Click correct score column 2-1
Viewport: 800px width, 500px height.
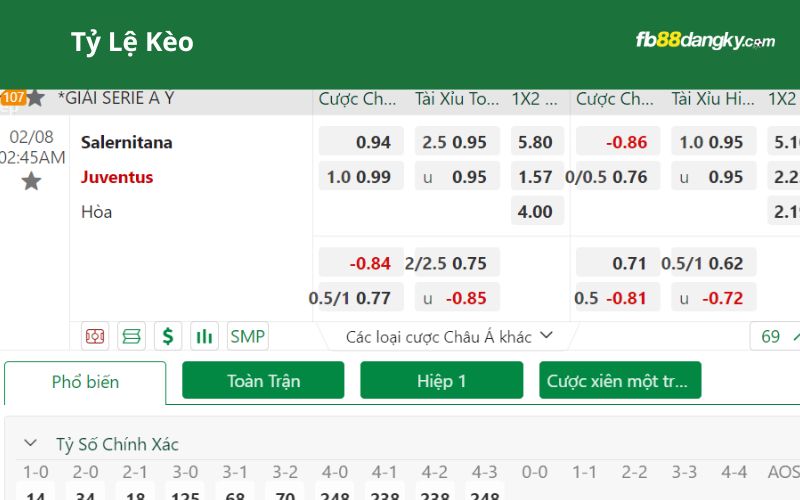(135, 472)
